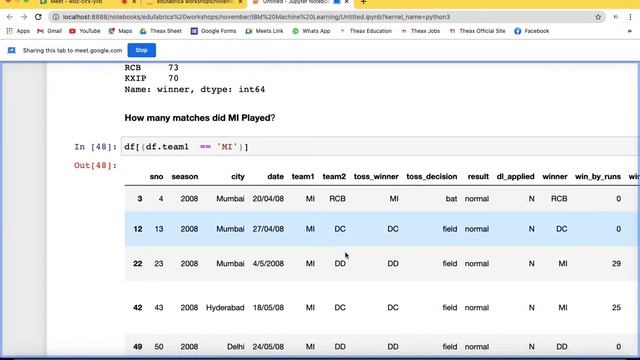Click the 'Name: winner, dtype: int64' output line
Screen dimensions: 640x360
click(x=195, y=89)
